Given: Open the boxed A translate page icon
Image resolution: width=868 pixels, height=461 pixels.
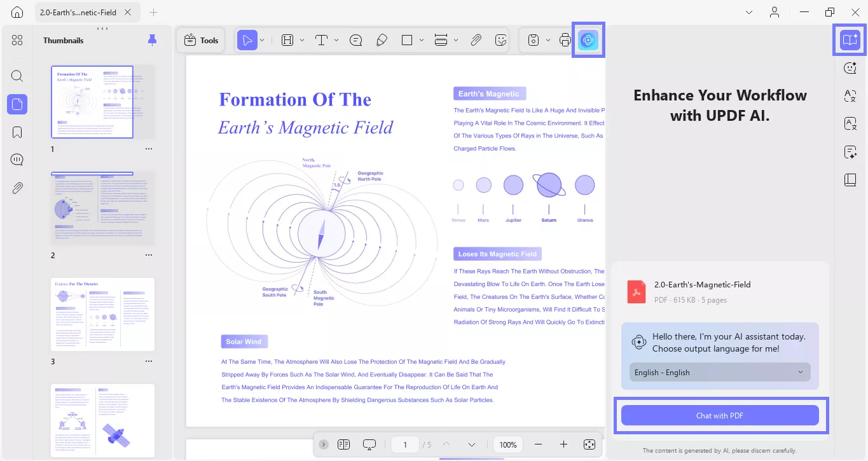Looking at the screenshot, I should pyautogui.click(x=850, y=124).
